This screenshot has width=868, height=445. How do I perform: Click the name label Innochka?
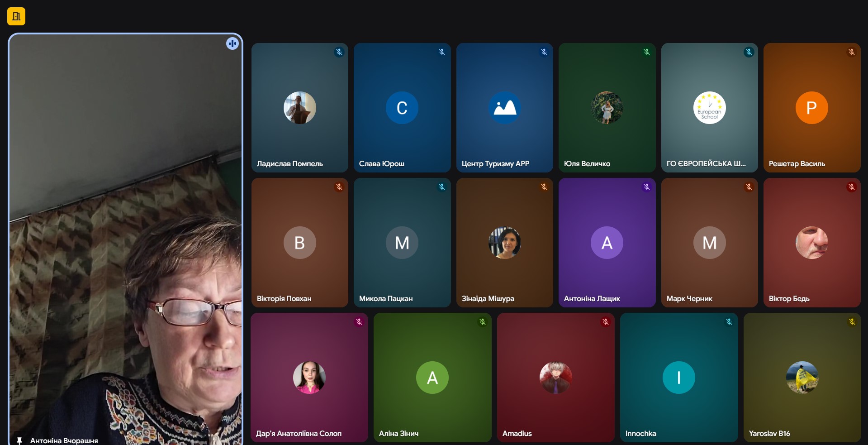[640, 433]
